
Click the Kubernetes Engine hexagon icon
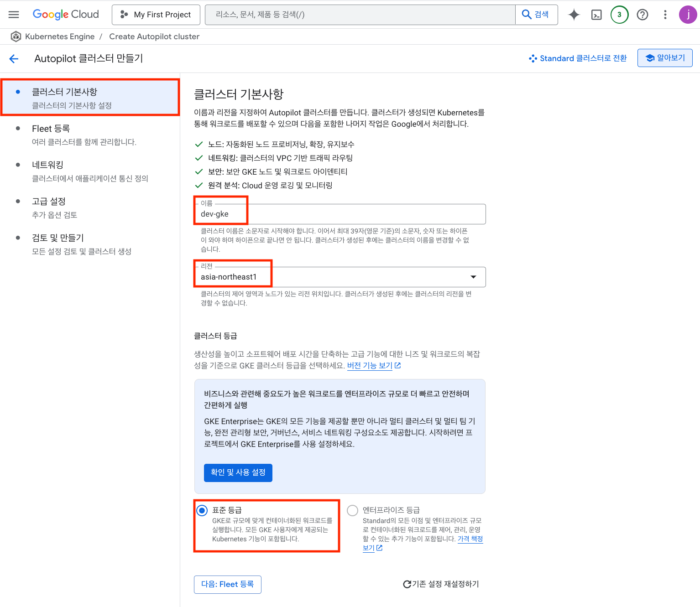pos(16,36)
